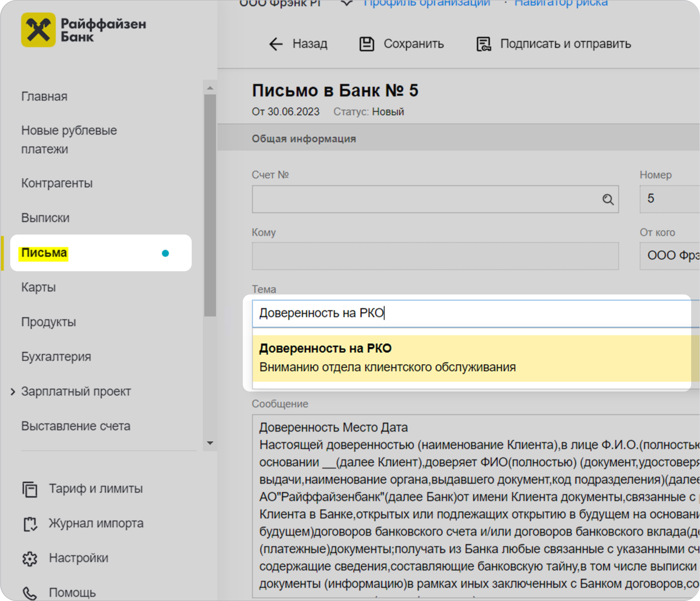The image size is (700, 601).
Task: Click the От 30.06.2023 date text
Action: pos(285,112)
